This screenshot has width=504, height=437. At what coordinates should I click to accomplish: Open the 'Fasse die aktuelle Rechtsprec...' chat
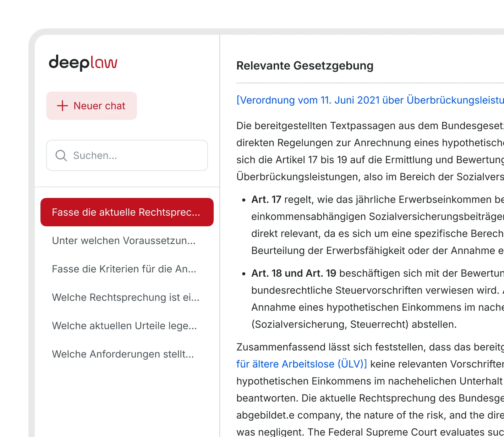click(x=127, y=212)
